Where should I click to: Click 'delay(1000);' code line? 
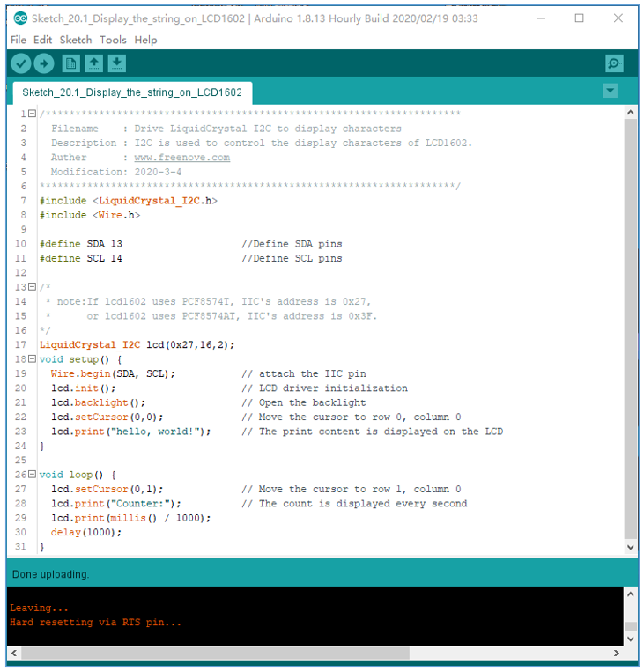point(86,532)
